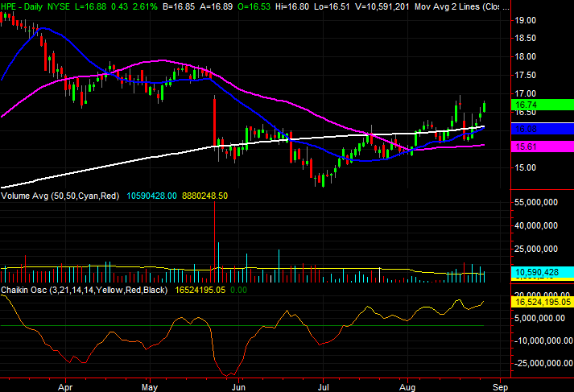
Task: Click the Volume Avg (50,50,Cyan,Red) label
Action: click(x=60, y=196)
